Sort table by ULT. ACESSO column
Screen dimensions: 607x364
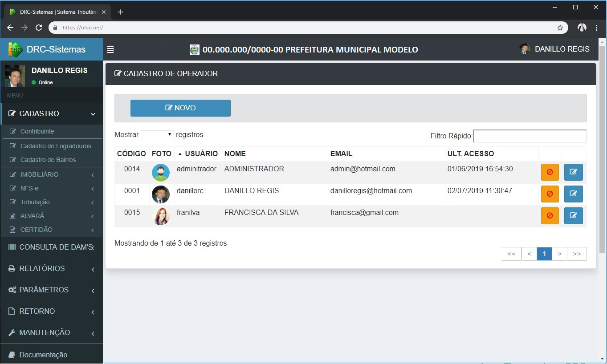492,154
